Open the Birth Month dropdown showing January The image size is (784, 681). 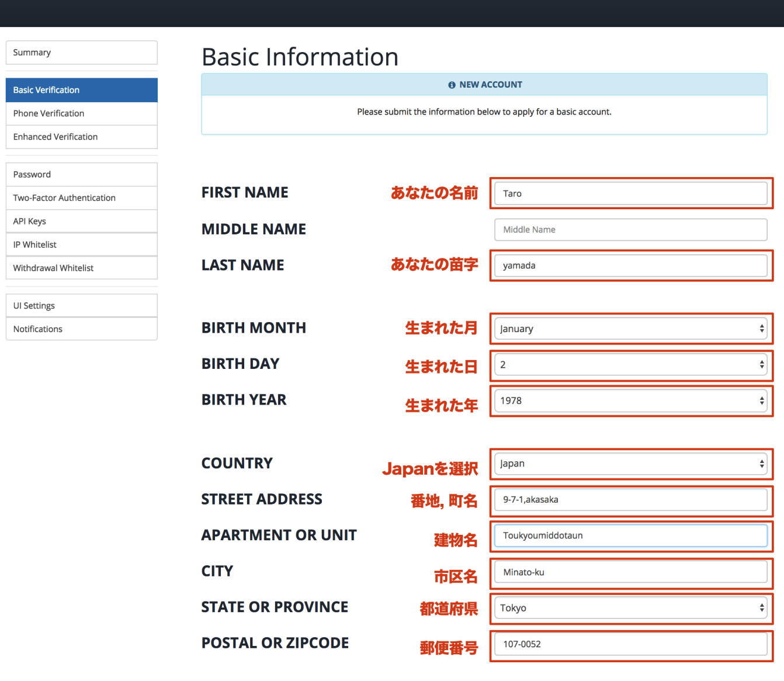[x=631, y=329]
